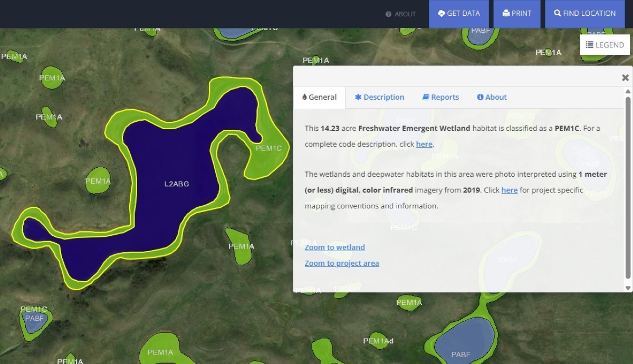Image resolution: width=633 pixels, height=364 pixels.
Task: Close the wetland info popup
Action: tap(625, 78)
